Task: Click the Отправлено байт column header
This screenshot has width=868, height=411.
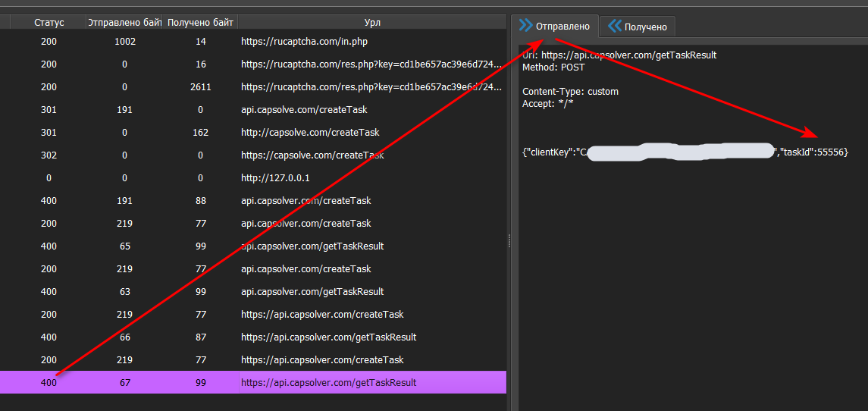Action: [x=124, y=23]
